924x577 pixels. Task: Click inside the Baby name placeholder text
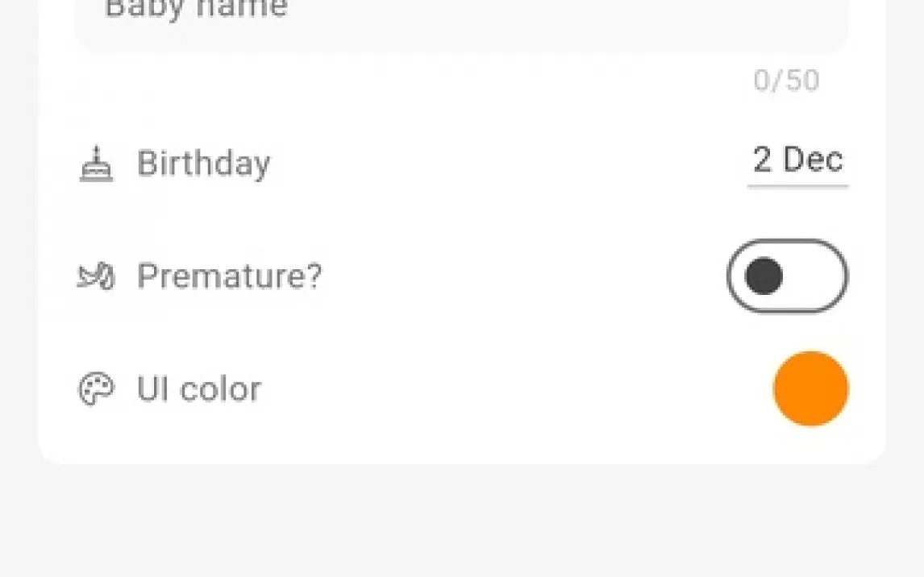click(x=196, y=10)
